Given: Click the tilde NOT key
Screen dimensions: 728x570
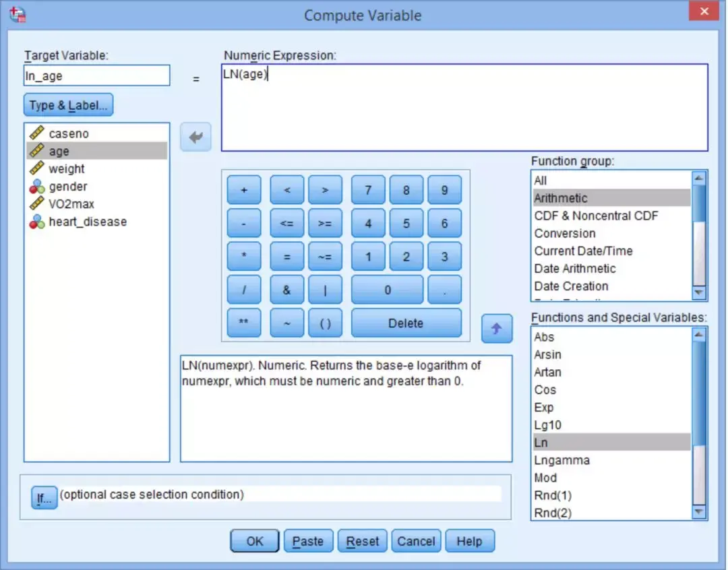Looking at the screenshot, I should pos(287,323).
